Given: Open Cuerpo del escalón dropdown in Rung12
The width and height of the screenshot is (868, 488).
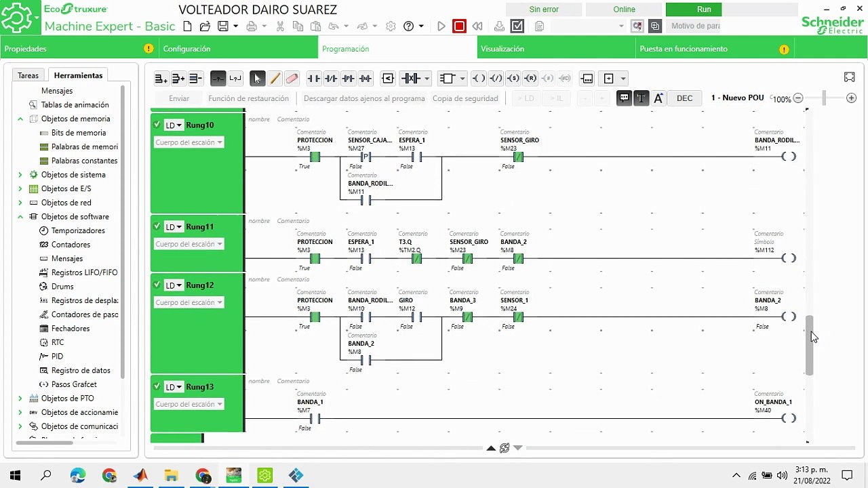Looking at the screenshot, I should [x=189, y=302].
